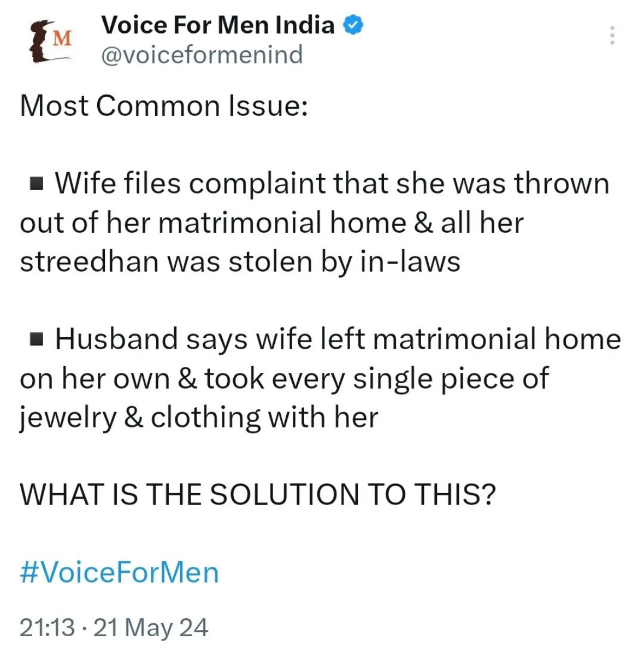The height and width of the screenshot is (657, 644).
Task: Click the blue verified badge
Action: click(353, 26)
